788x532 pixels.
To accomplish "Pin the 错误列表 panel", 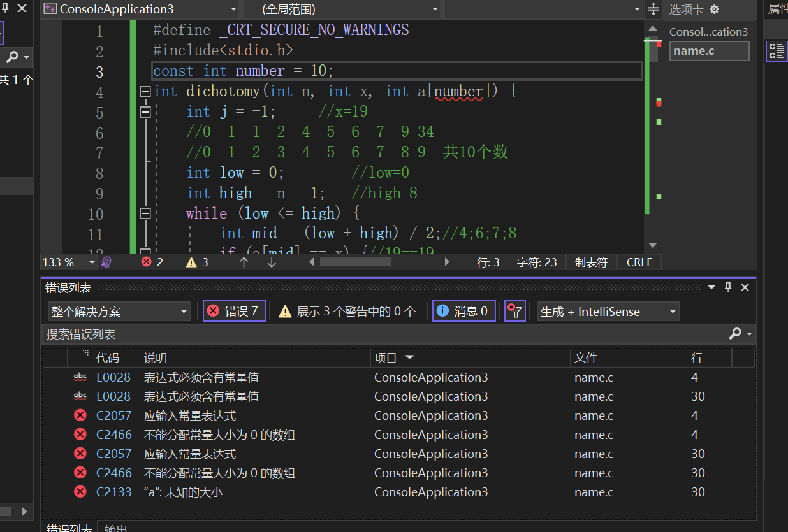I will (728, 287).
